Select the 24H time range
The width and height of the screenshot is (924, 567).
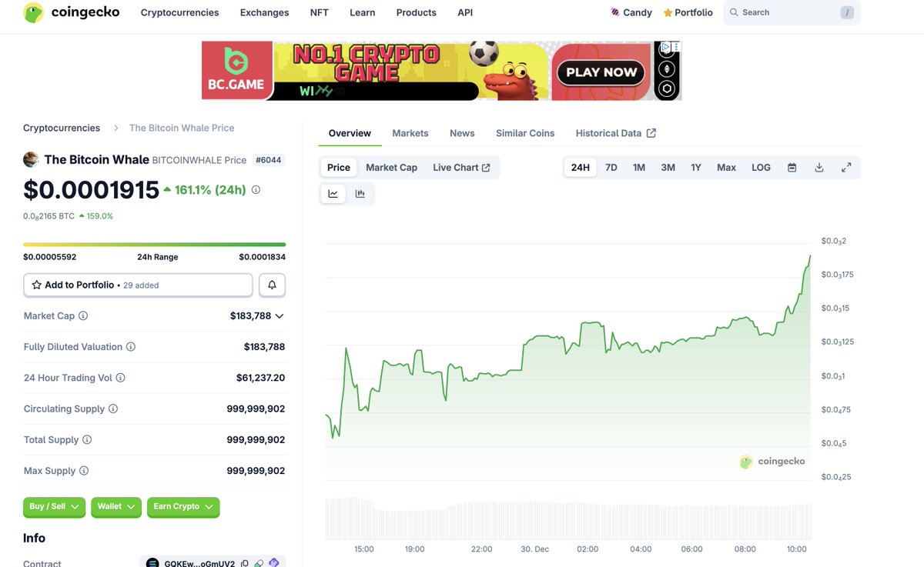click(581, 168)
